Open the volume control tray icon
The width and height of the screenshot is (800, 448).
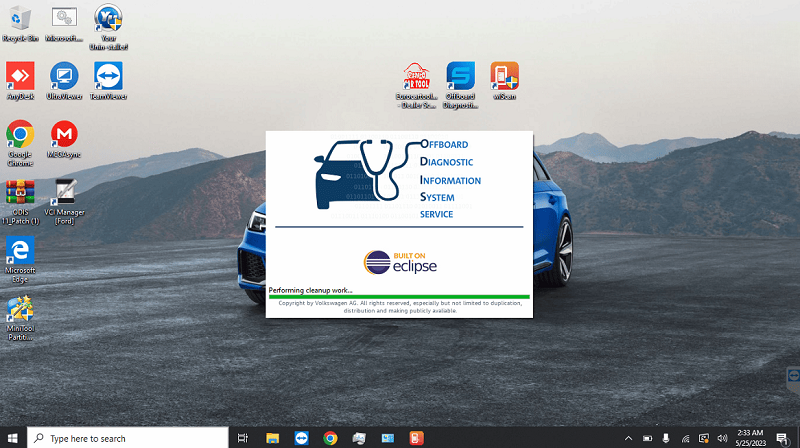pyautogui.click(x=722, y=438)
